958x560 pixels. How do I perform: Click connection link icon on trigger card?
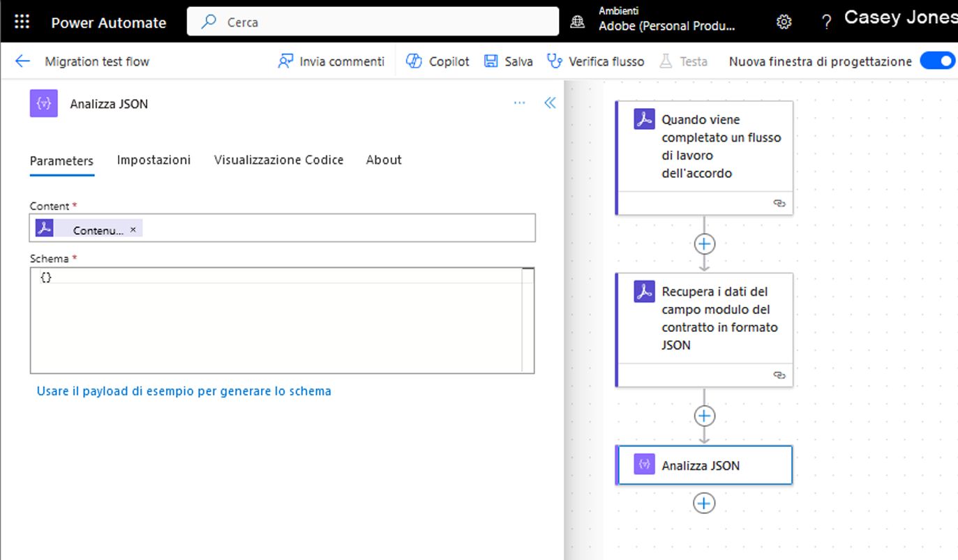point(779,203)
